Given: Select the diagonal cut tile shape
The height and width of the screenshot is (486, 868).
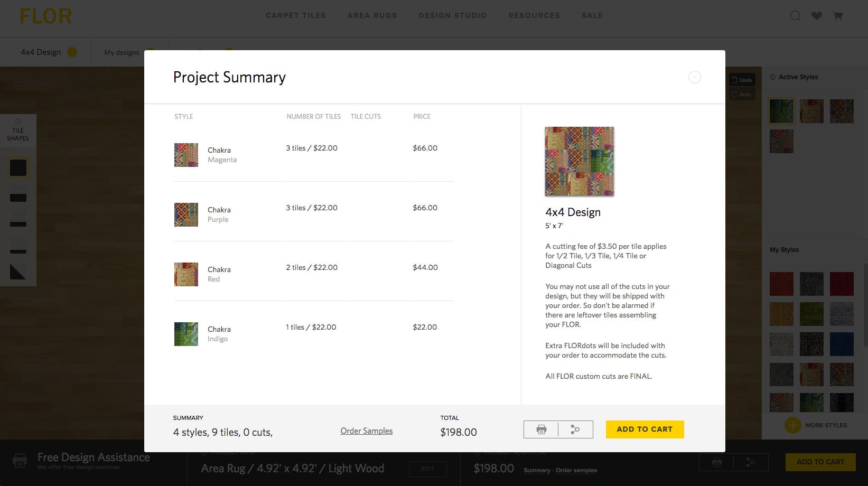Looking at the screenshot, I should click(17, 272).
